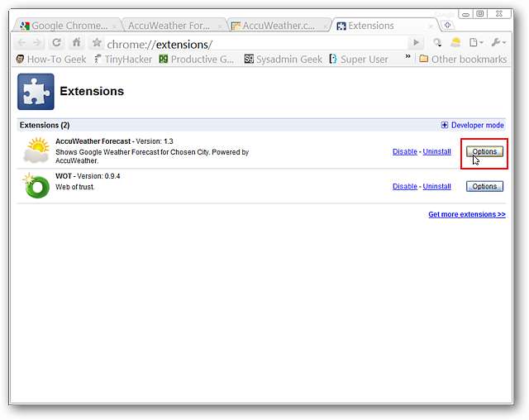Open the Page menu dropdown
Screen dimensions: 529x420
(x=476, y=42)
